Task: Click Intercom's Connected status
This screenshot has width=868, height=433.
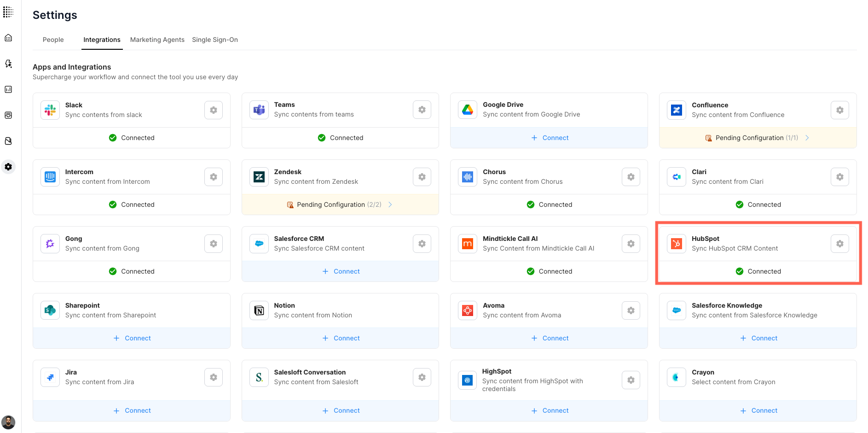Action: coord(132,205)
